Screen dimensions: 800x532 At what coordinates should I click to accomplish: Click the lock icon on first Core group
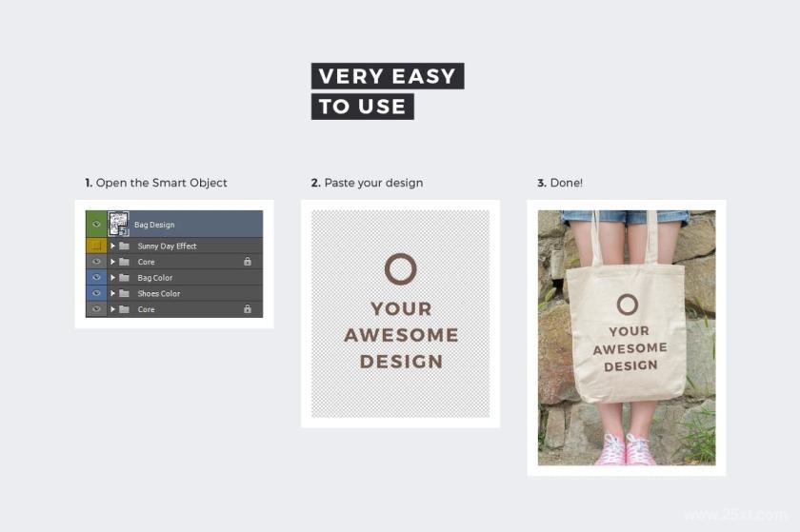point(248,261)
